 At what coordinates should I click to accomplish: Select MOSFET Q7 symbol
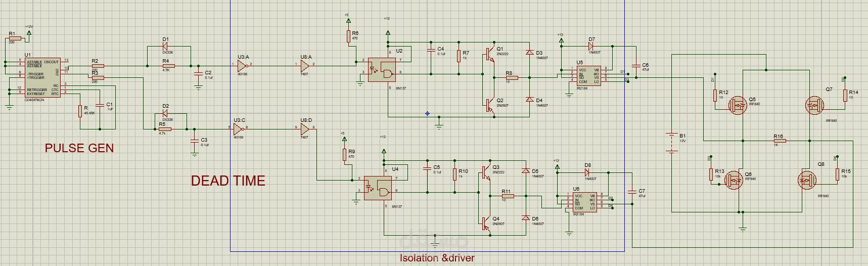pos(814,105)
